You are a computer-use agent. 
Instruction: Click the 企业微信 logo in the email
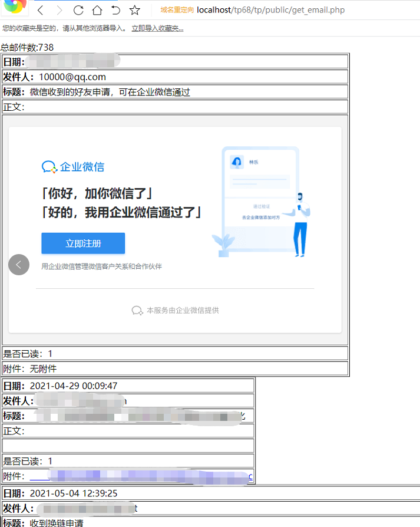coord(73,167)
